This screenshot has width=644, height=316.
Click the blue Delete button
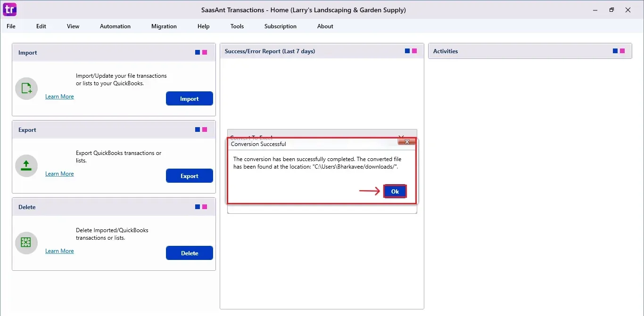[x=190, y=253]
